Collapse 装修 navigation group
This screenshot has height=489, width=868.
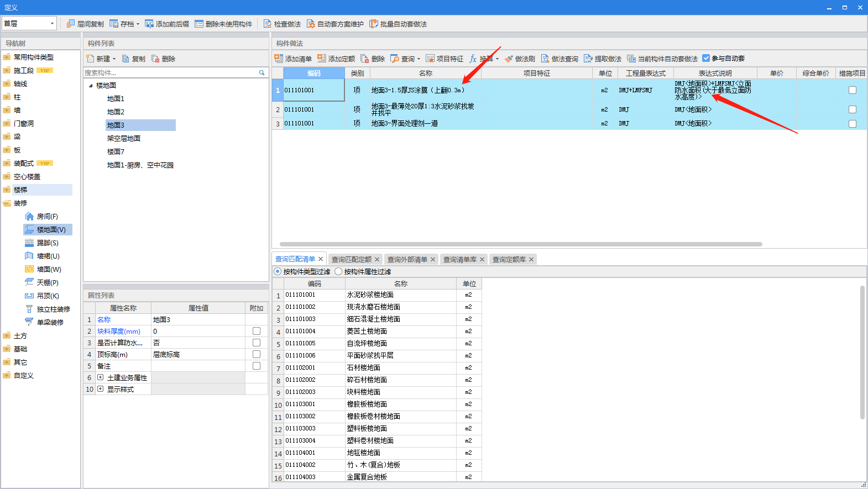pyautogui.click(x=7, y=203)
